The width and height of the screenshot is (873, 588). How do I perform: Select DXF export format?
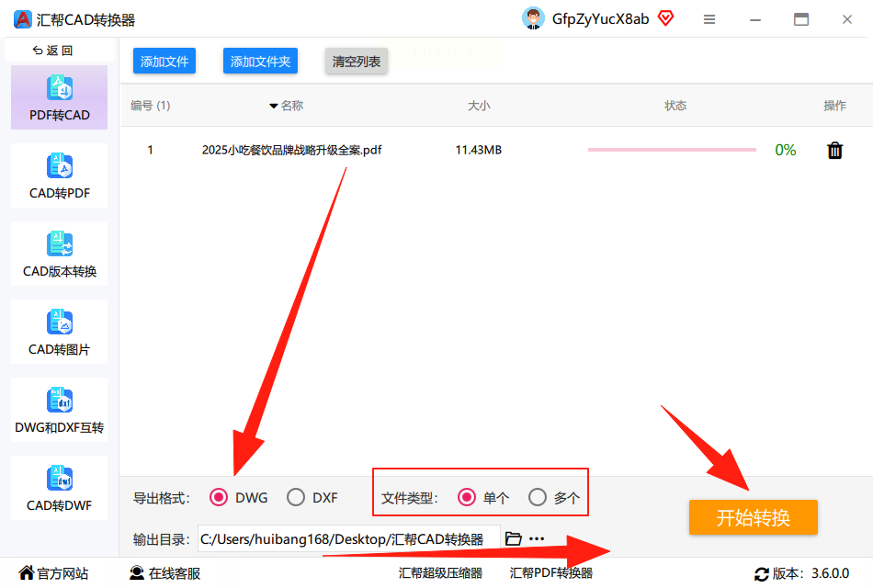[296, 497]
